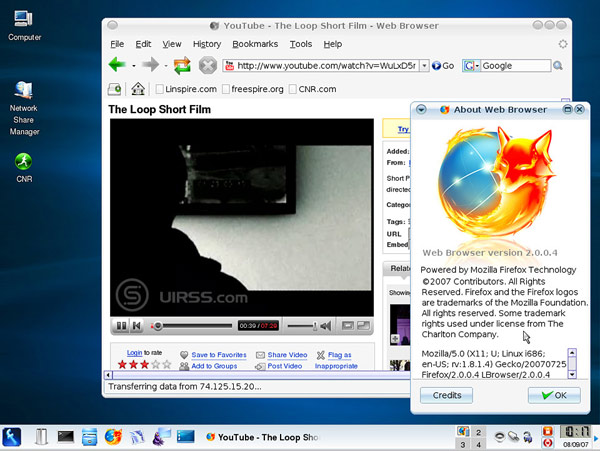This screenshot has width=600, height=451.
Task: Launch Firefox from the taskbar panel icon
Action: 113,436
